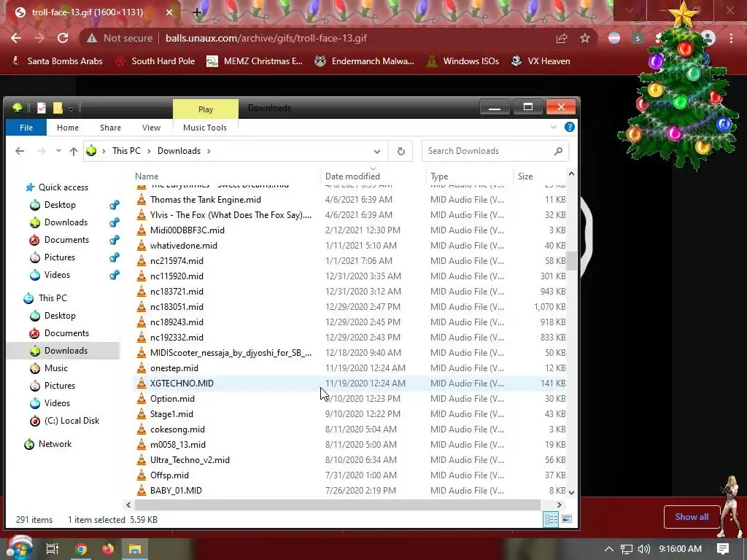This screenshot has height=560, width=747.
Task: Open volume control in system tray
Action: 643,549
